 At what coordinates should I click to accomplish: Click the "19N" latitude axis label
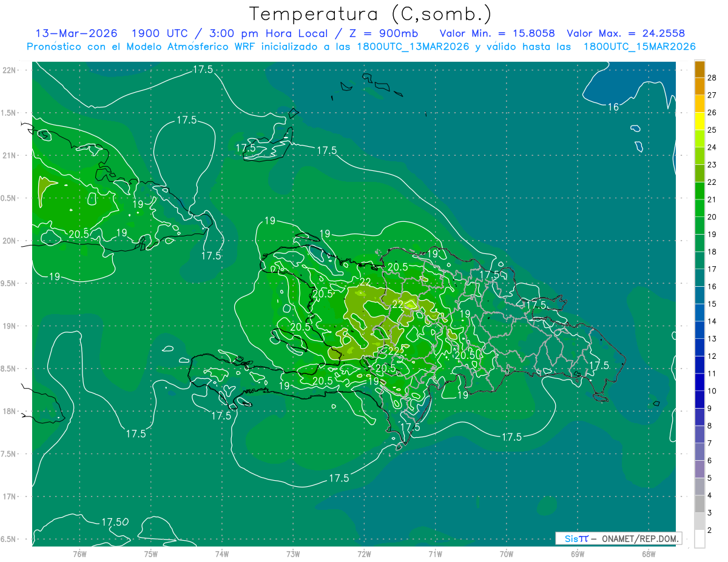coord(10,326)
